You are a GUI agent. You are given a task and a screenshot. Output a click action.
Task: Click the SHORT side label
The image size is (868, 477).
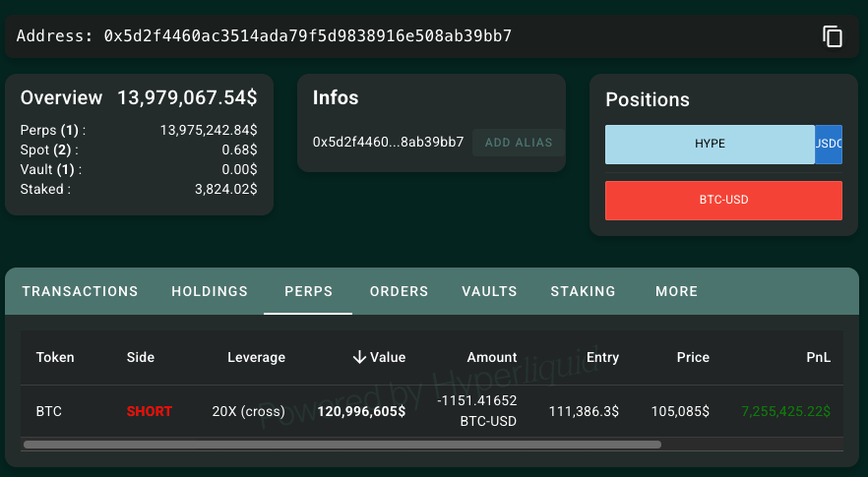point(149,412)
